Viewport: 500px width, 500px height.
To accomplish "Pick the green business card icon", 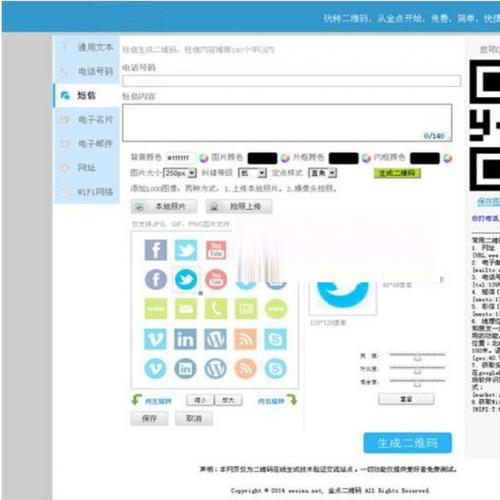I will (246, 309).
